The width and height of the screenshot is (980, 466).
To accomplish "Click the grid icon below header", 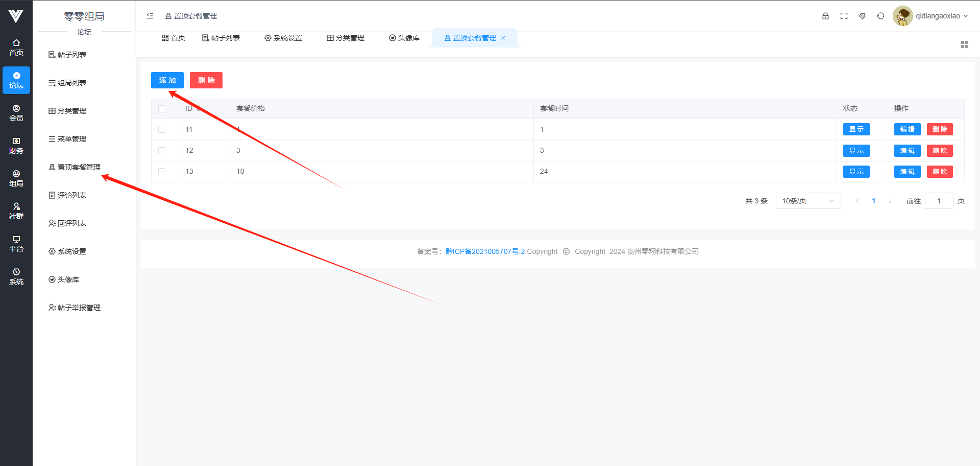I will tap(964, 45).
